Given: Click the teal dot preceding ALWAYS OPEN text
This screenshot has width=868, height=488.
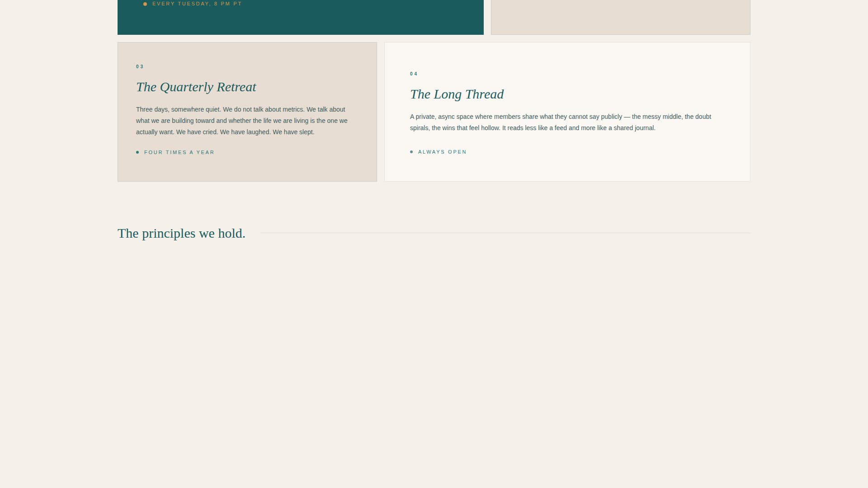Looking at the screenshot, I should click(412, 152).
